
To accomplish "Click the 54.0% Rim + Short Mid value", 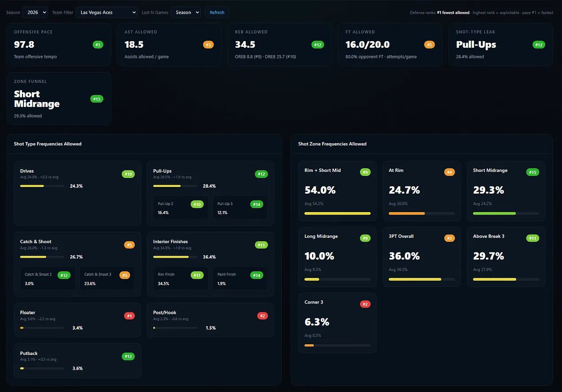I will pos(320,190).
